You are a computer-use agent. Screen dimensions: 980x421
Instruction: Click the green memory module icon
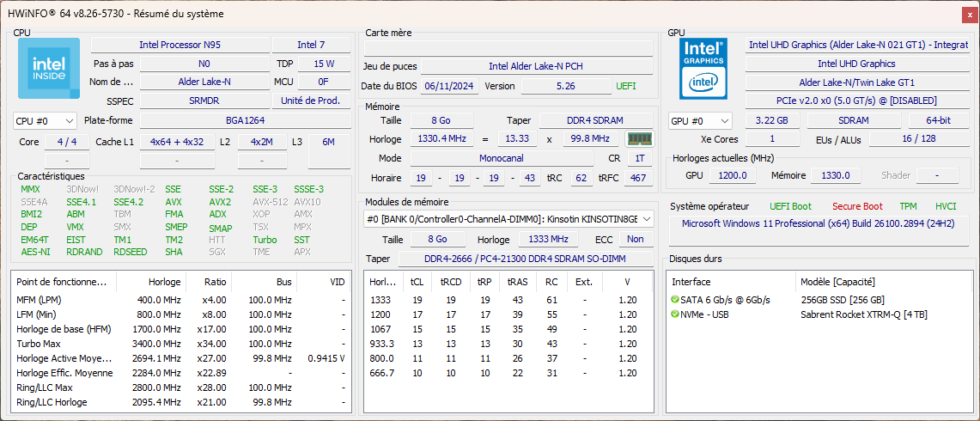pos(639,139)
